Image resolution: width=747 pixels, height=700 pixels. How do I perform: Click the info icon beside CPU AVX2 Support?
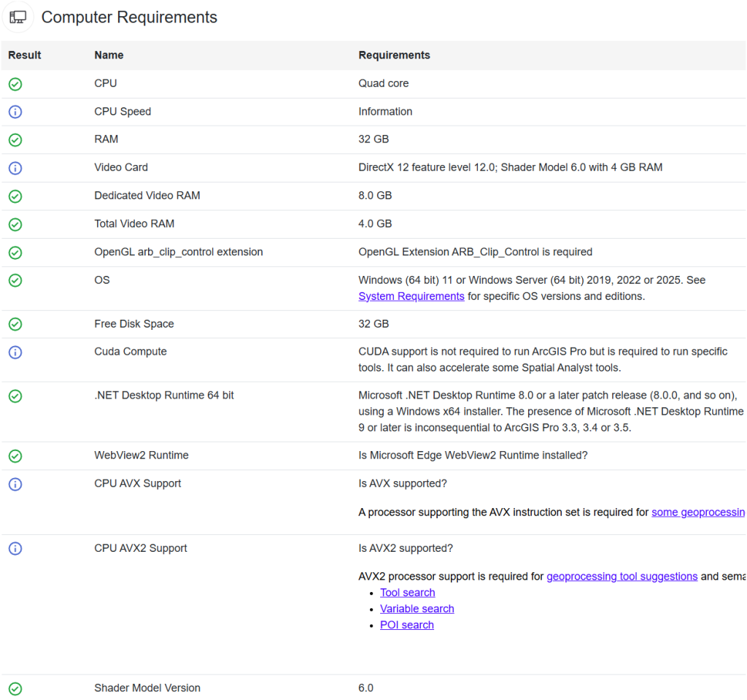pyautogui.click(x=15, y=548)
